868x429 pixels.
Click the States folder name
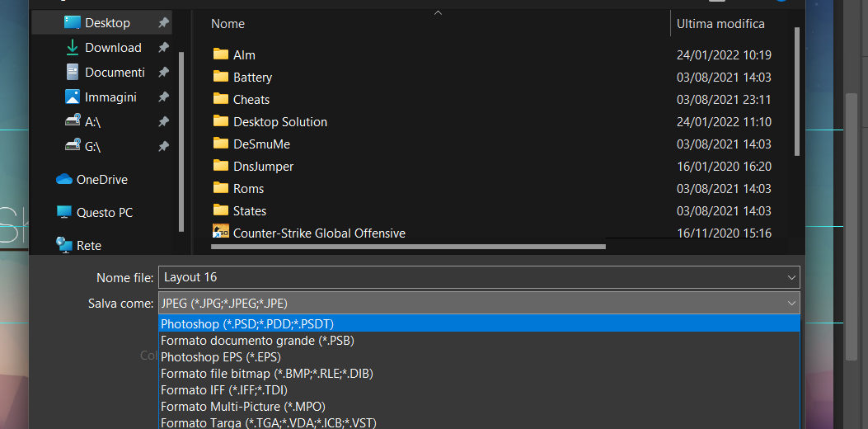coord(250,210)
